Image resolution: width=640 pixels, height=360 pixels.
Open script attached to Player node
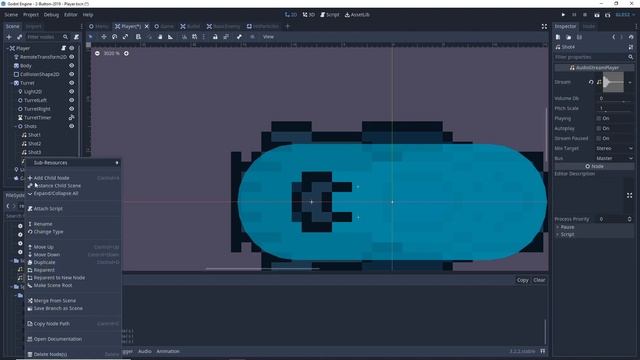(x=63, y=48)
